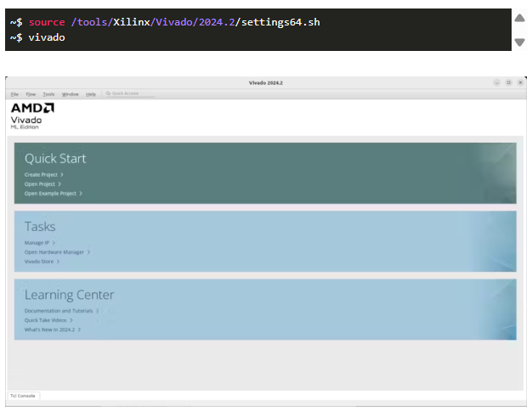Open the Flow menu
The height and width of the screenshot is (411, 532).
coord(31,93)
